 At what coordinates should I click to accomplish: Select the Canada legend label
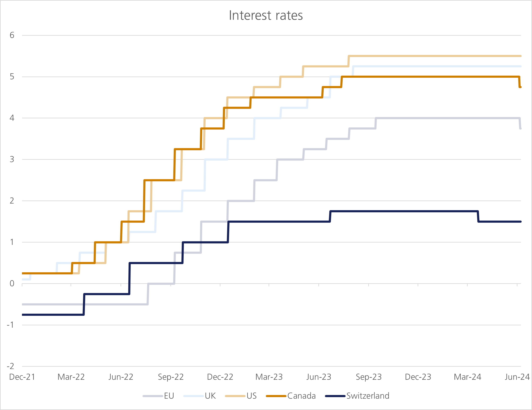pyautogui.click(x=301, y=396)
